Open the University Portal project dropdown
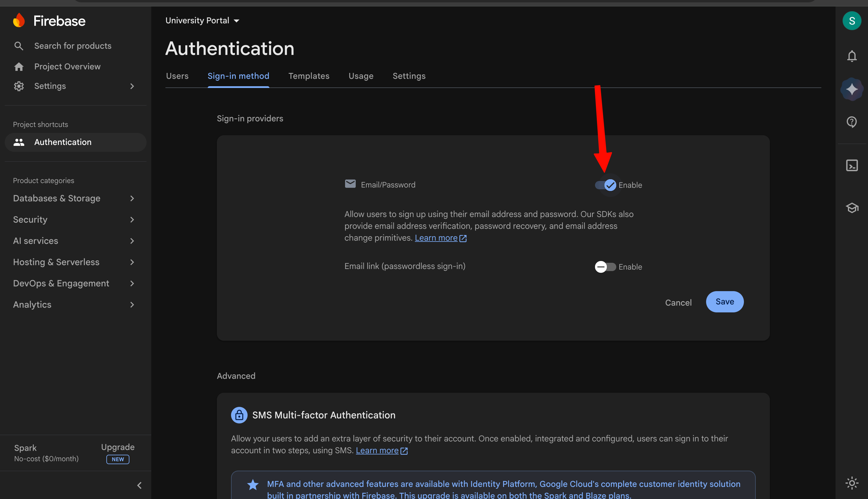 point(202,21)
